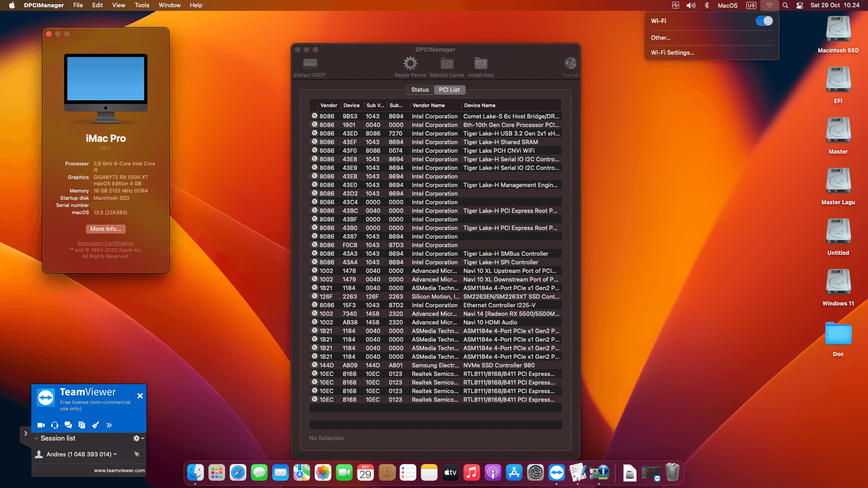Expand TeamViewer double-chevron more icon
This screenshot has width=868, height=488.
[109, 425]
